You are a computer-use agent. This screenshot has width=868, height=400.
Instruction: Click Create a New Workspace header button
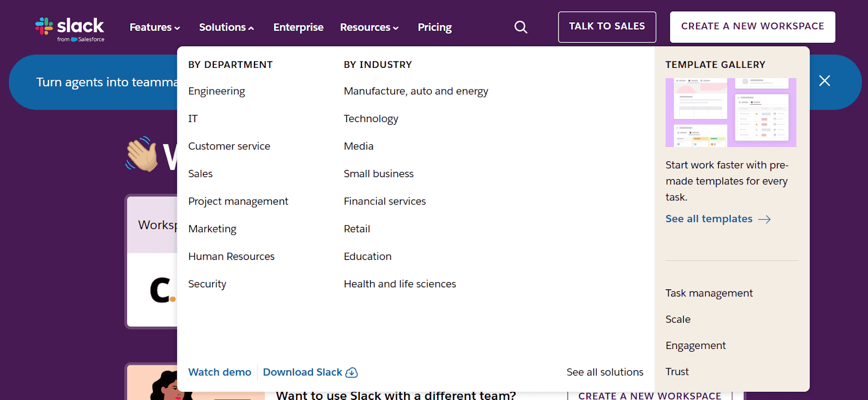click(752, 27)
